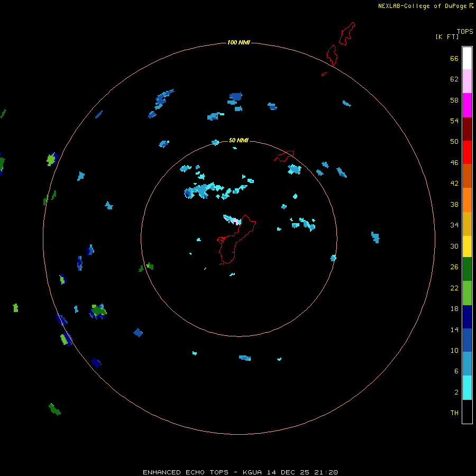Click the 46 legend value
Image resolution: width=476 pixels, height=476 pixels.
click(x=454, y=163)
